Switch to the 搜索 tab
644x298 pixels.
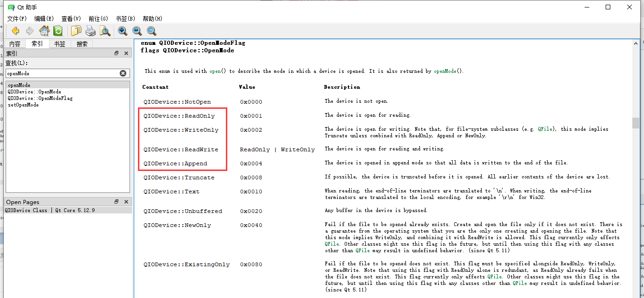click(81, 43)
